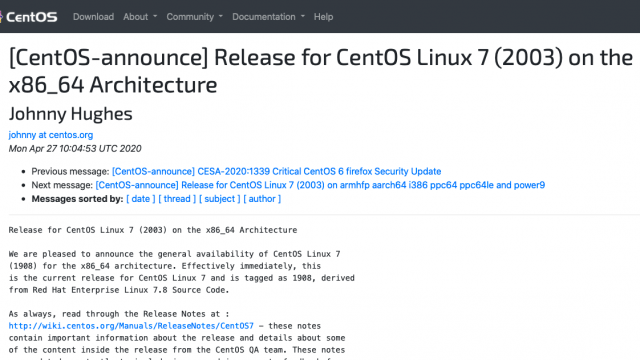Screen dimensions: 640x360
Task: Click the Johnny Hughes author name heading
Action: 71,113
